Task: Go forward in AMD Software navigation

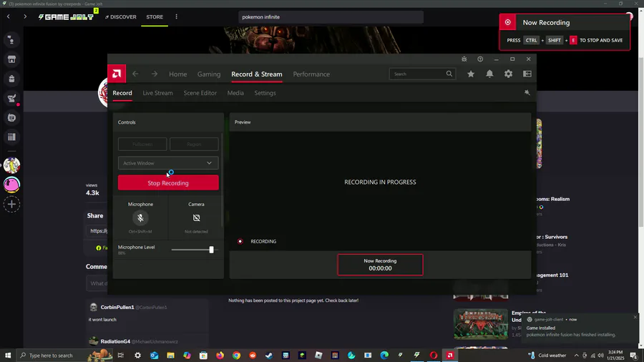Action: 155,74
